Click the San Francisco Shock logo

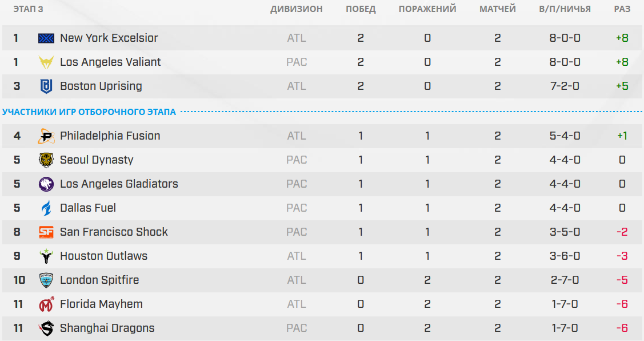[46, 232]
